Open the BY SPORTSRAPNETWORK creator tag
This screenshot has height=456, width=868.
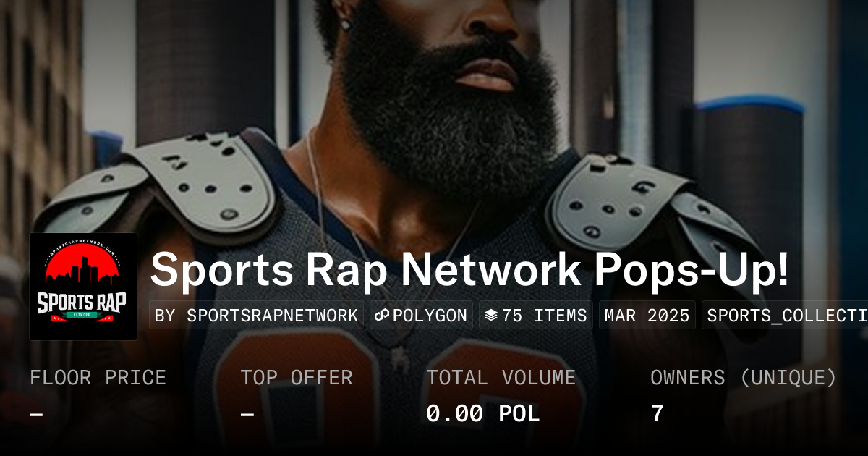pos(257,316)
